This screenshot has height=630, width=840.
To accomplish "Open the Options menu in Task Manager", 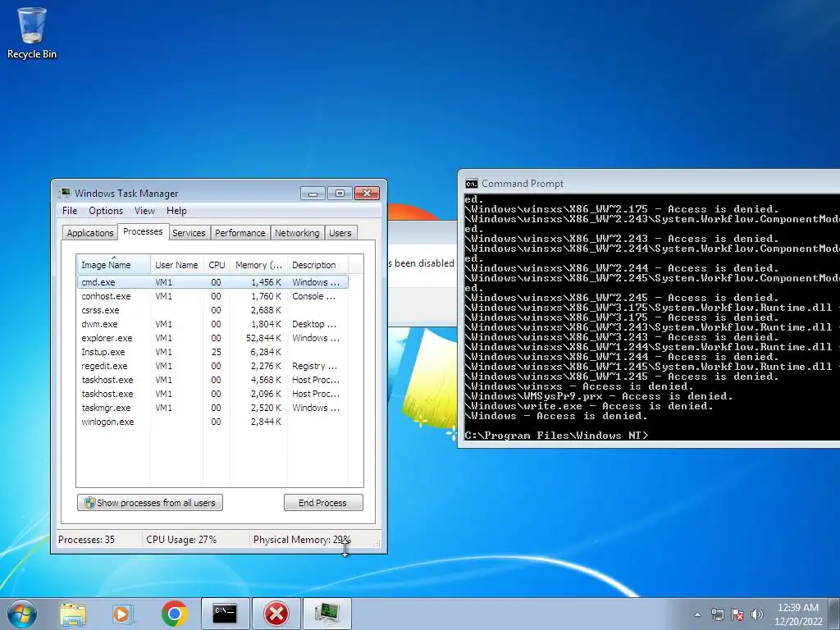I will coord(106,211).
